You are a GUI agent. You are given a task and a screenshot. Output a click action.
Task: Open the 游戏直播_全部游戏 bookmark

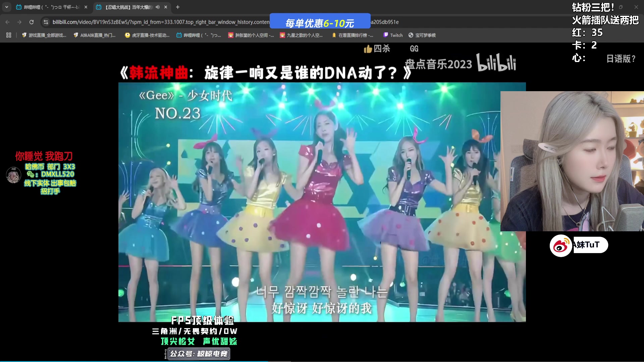click(44, 35)
